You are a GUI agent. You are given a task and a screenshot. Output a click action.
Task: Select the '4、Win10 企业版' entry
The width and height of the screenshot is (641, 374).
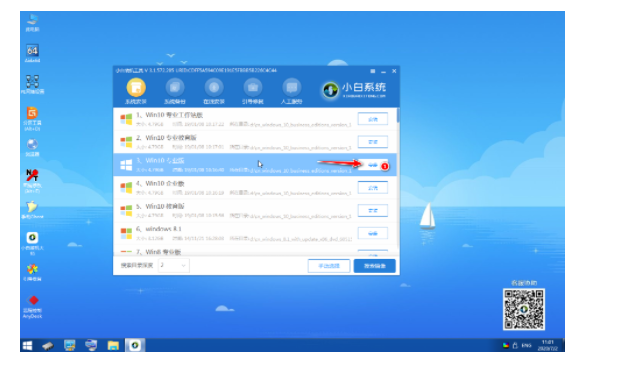tap(255, 188)
